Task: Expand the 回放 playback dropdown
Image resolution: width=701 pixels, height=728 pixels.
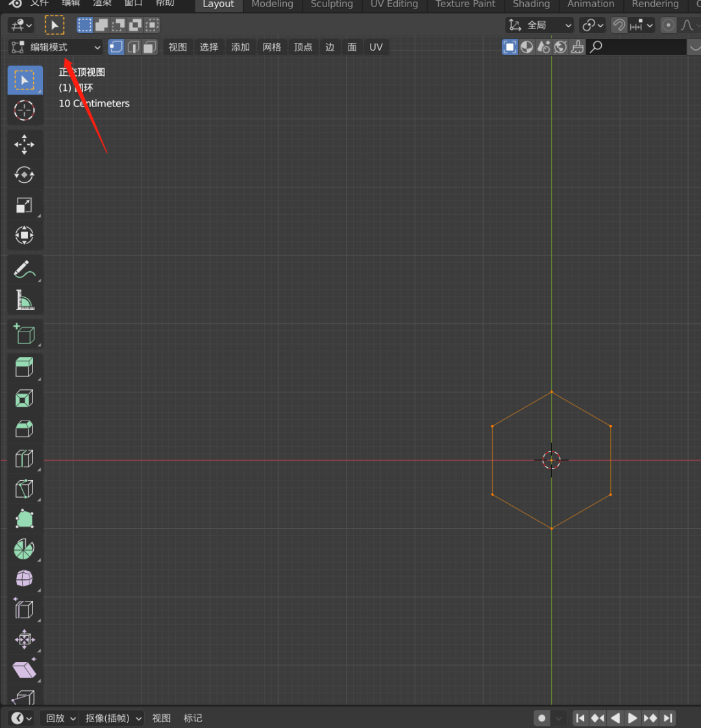Action: pyautogui.click(x=60, y=718)
